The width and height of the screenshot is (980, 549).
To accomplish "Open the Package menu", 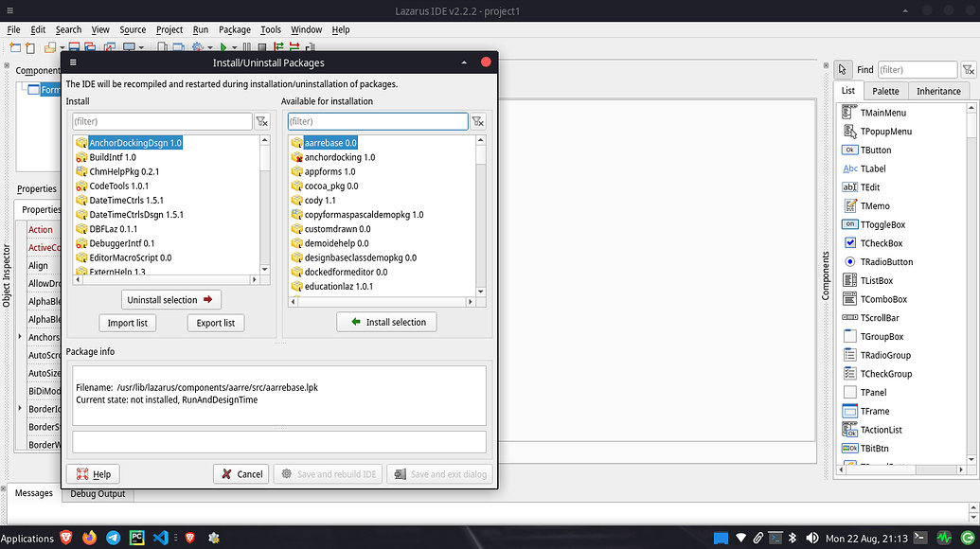I will point(234,29).
